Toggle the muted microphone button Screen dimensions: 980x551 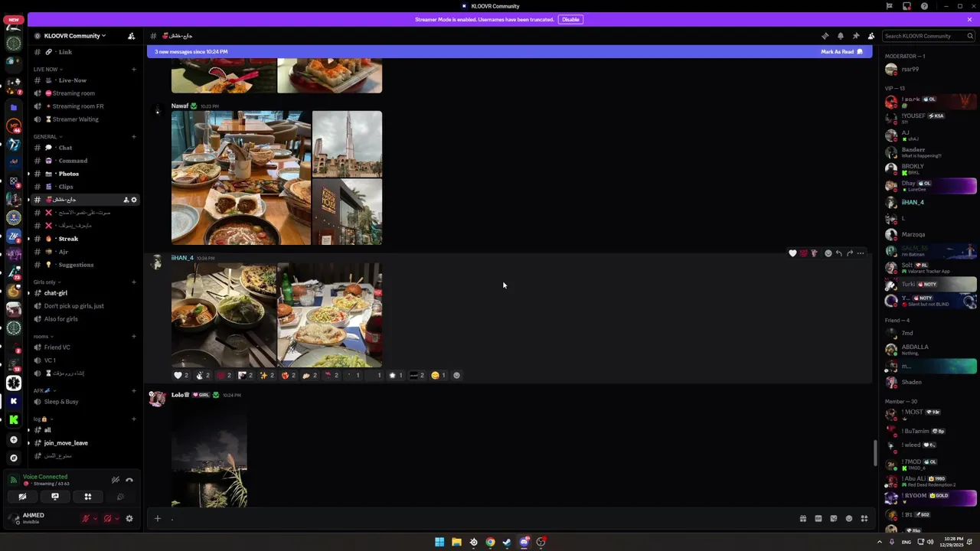pyautogui.click(x=87, y=518)
